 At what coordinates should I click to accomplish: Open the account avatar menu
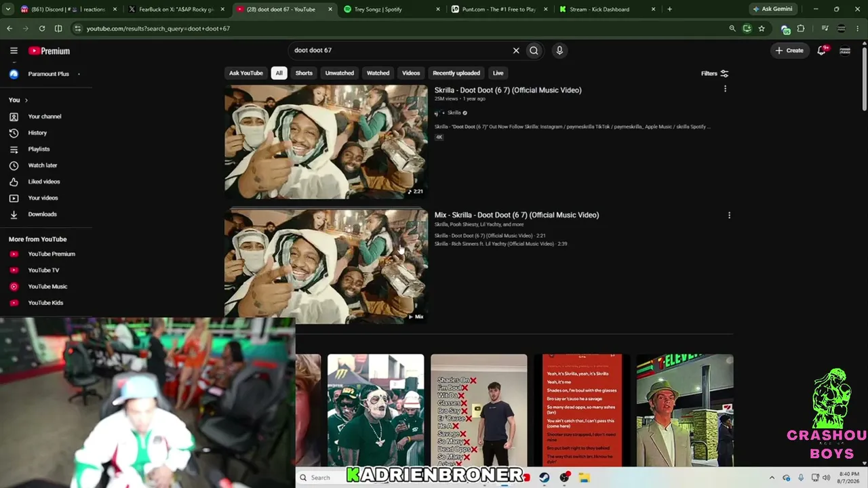(845, 50)
